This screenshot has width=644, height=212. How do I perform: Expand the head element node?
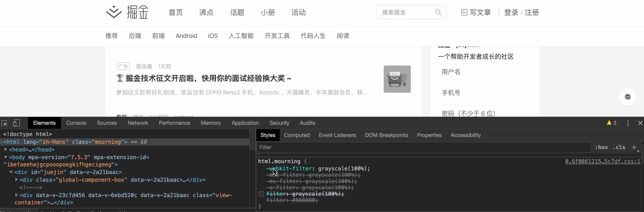(x=5, y=149)
